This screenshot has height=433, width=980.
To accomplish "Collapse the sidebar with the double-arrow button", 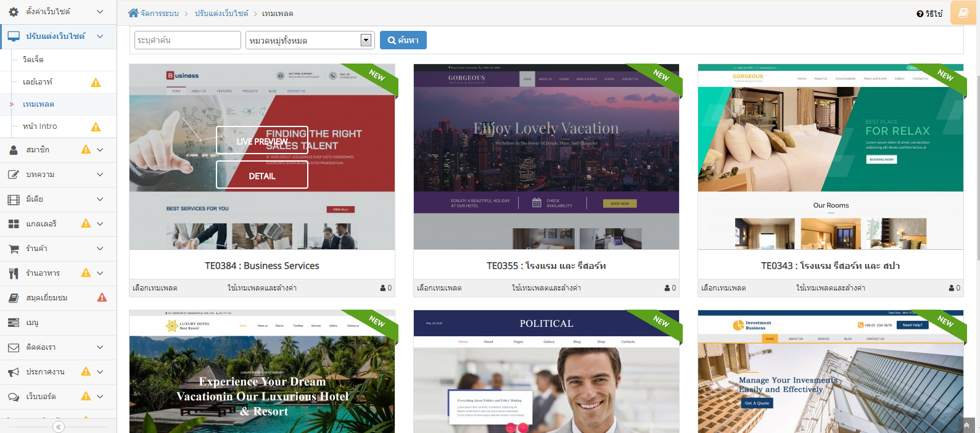I will point(59,427).
